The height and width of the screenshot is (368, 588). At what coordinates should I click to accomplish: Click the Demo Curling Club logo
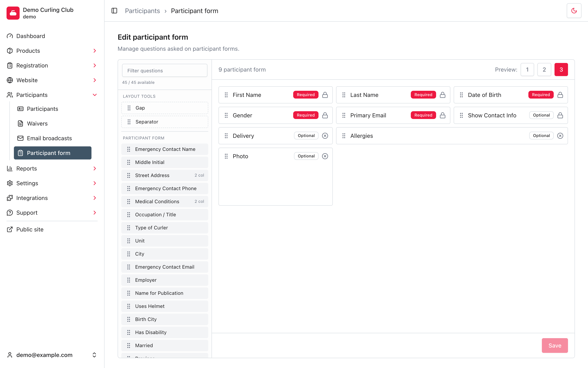[x=13, y=13]
